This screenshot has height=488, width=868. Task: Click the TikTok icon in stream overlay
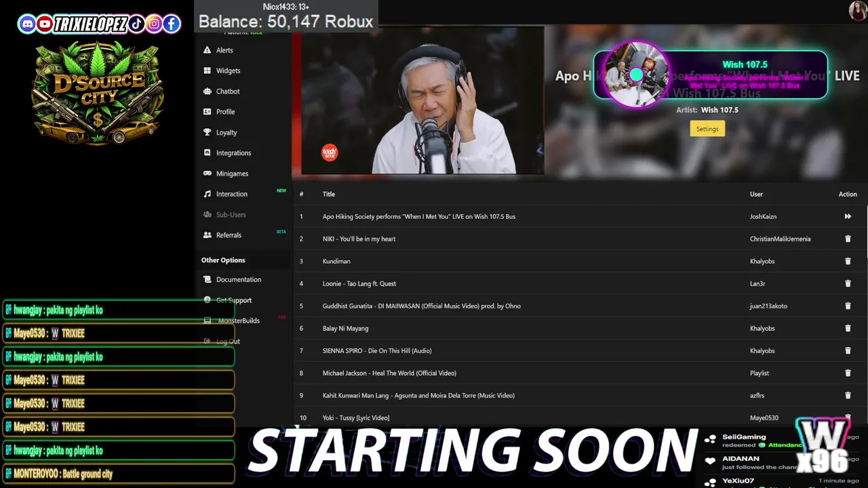(136, 24)
